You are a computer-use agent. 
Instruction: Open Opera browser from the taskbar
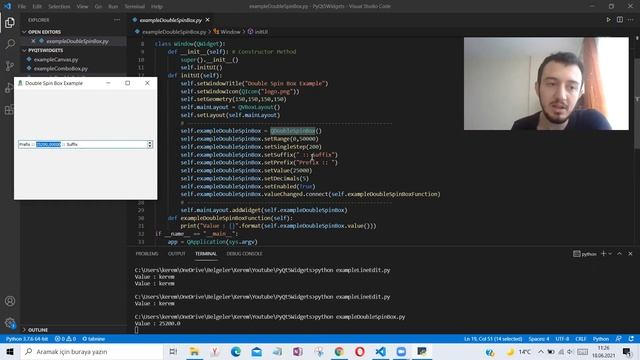[360, 351]
